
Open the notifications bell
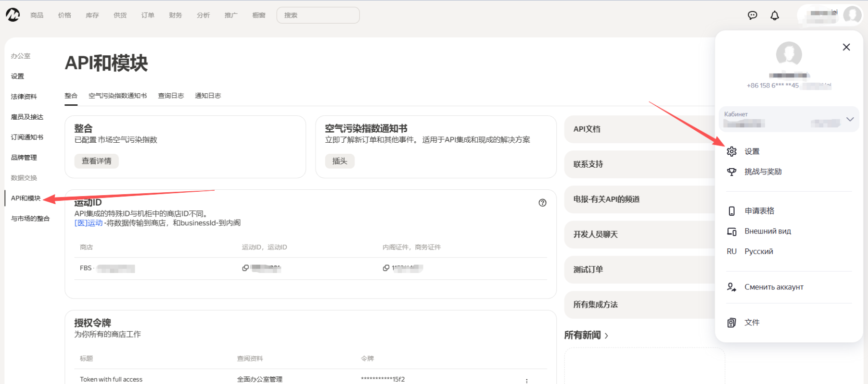[775, 15]
